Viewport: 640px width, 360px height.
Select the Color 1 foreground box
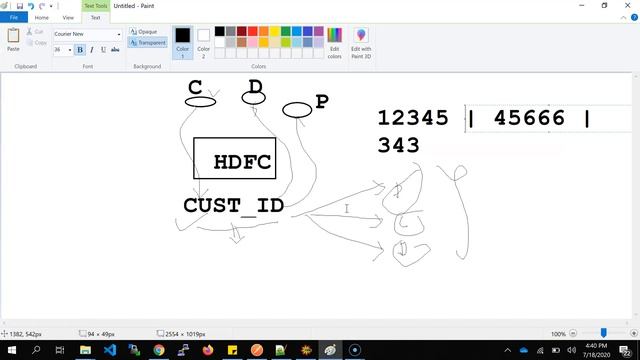point(182,42)
